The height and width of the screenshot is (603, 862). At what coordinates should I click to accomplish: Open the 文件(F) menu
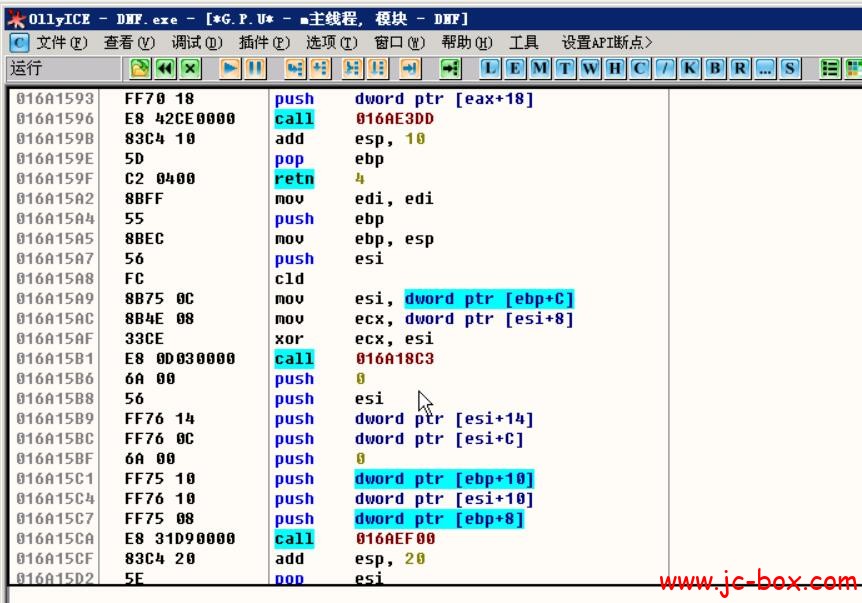pos(62,42)
